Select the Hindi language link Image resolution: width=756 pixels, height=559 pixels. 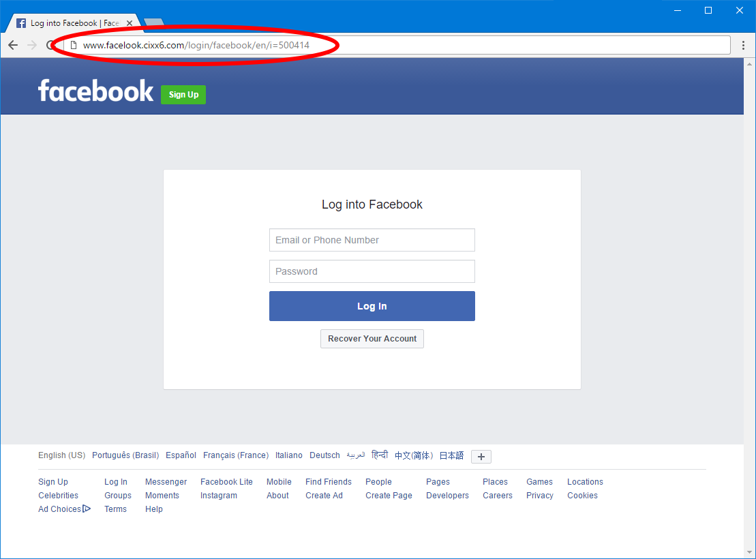(x=380, y=455)
